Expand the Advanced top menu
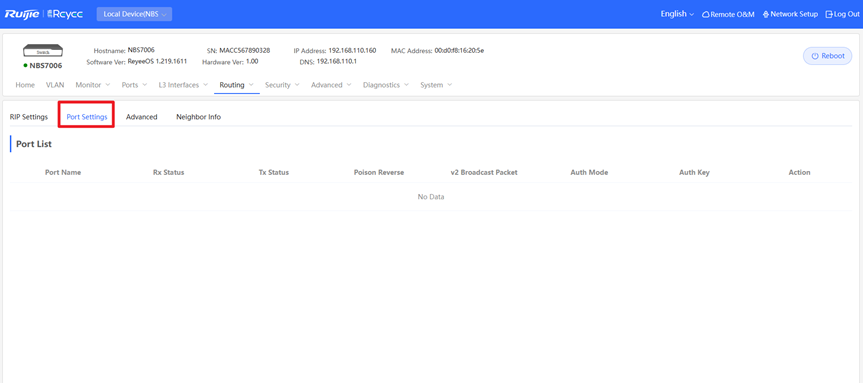Viewport: 863px width, 383px height. click(x=331, y=85)
